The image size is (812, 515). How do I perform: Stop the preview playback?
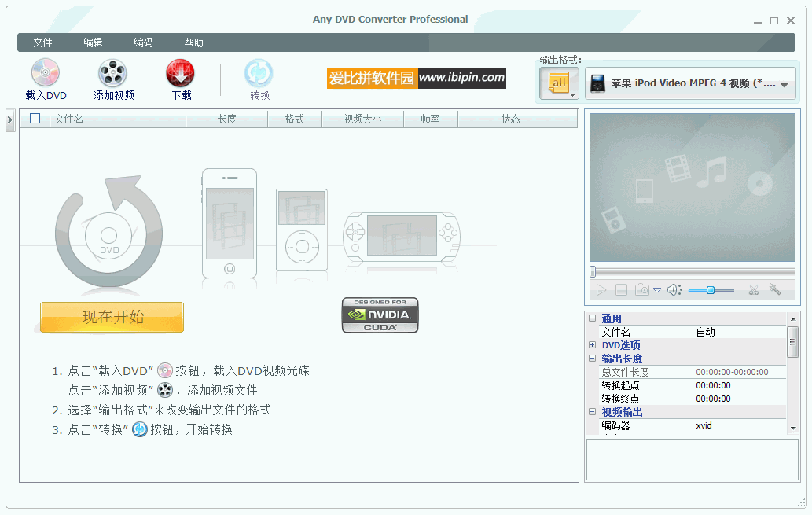click(x=622, y=290)
